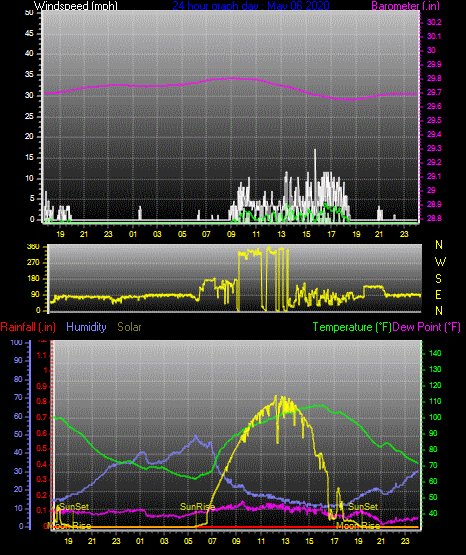Click the red rainfall axis value 0.8
Viewport: 466px width, 555px height.
[x=41, y=402]
